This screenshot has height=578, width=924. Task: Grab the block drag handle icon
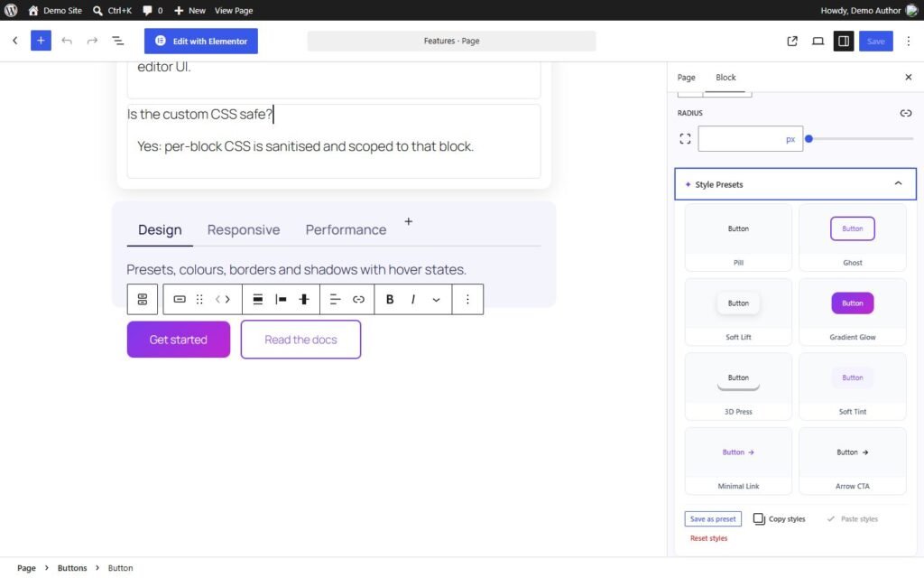click(199, 299)
